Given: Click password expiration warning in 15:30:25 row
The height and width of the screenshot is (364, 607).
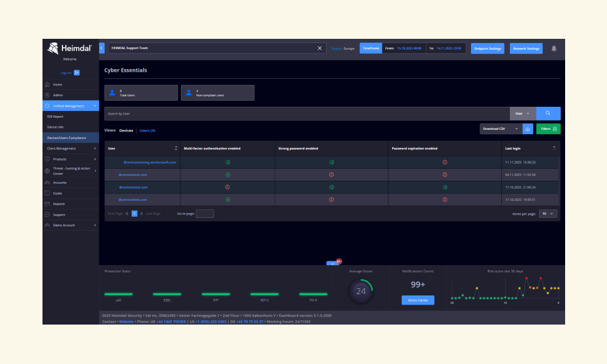Looking at the screenshot, I should click(445, 162).
